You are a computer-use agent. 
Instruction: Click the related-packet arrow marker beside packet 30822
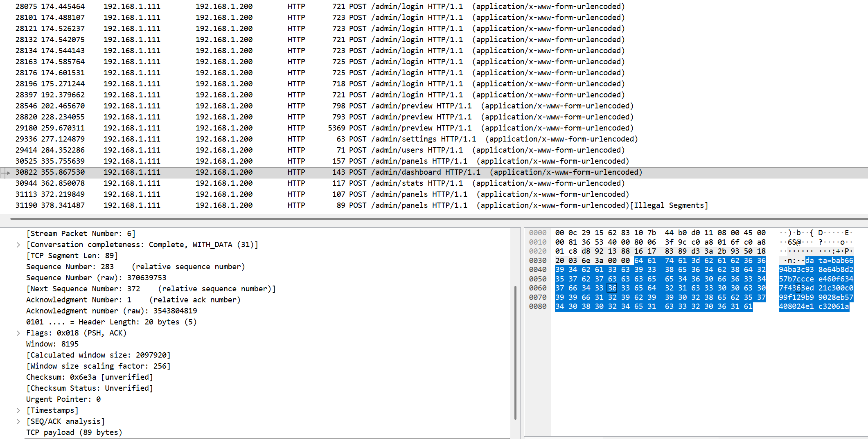pyautogui.click(x=6, y=173)
